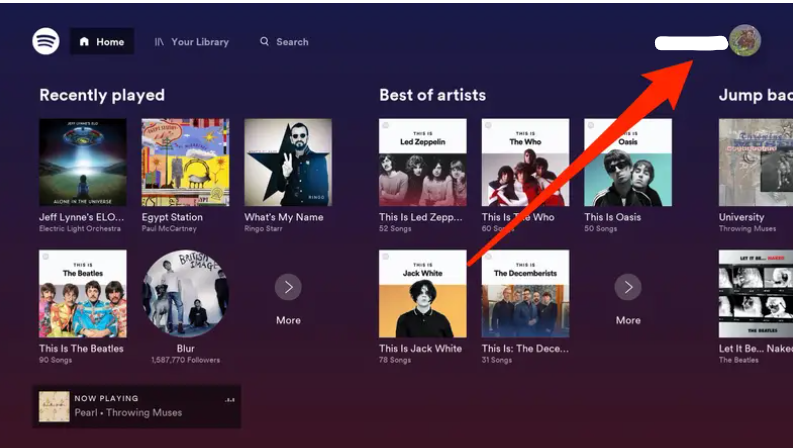Open Blur artist circular image

186,294
